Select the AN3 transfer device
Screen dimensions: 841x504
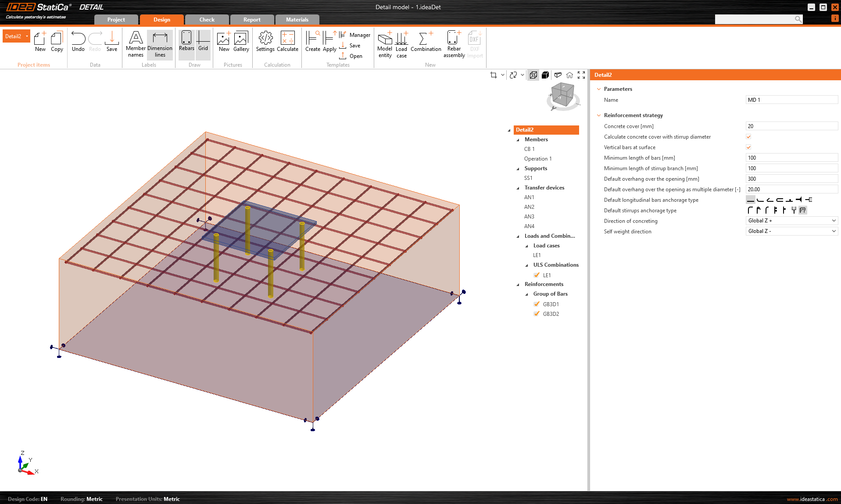[529, 217]
